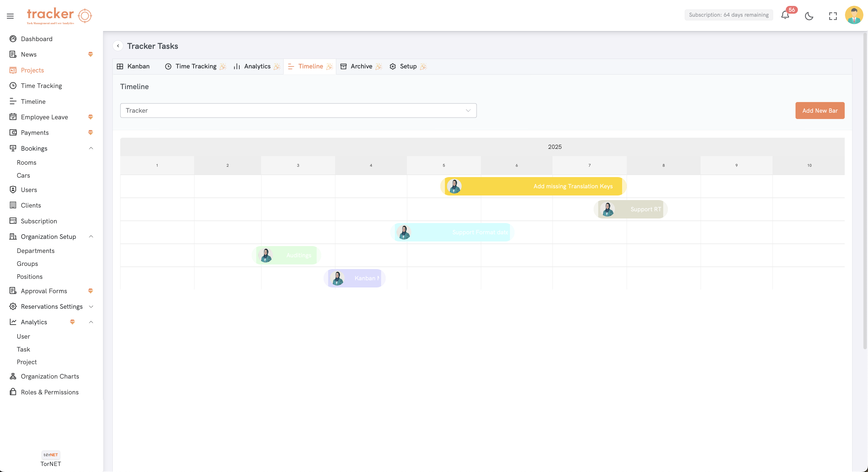Enter fullscreen mode with expand icon
Viewport: 868px width, 472px height.
click(833, 16)
